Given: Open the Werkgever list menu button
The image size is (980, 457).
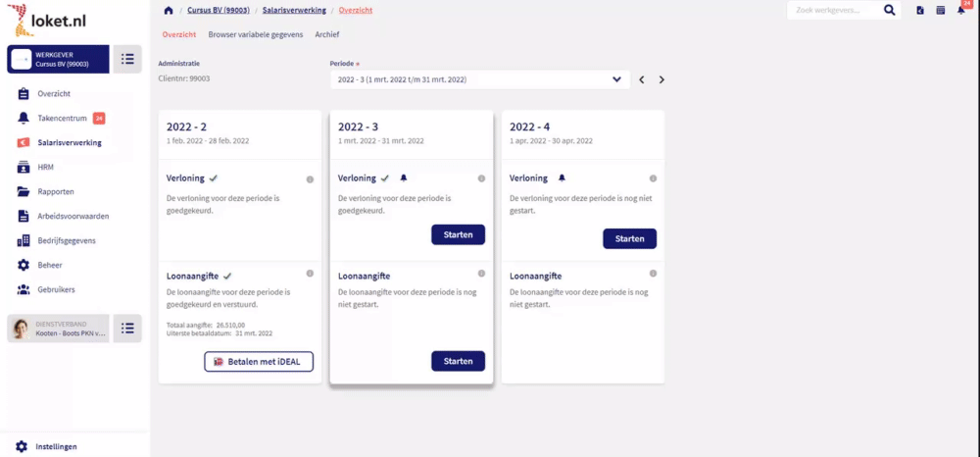Looking at the screenshot, I should (x=127, y=59).
